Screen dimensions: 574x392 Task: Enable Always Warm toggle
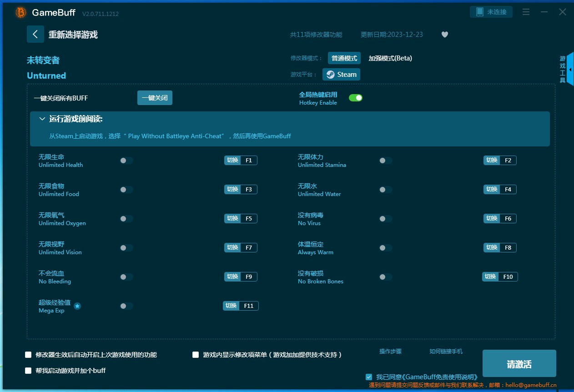click(x=386, y=248)
